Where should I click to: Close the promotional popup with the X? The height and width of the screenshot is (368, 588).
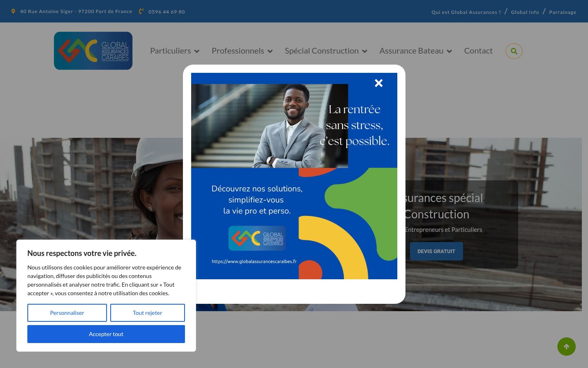tap(379, 83)
